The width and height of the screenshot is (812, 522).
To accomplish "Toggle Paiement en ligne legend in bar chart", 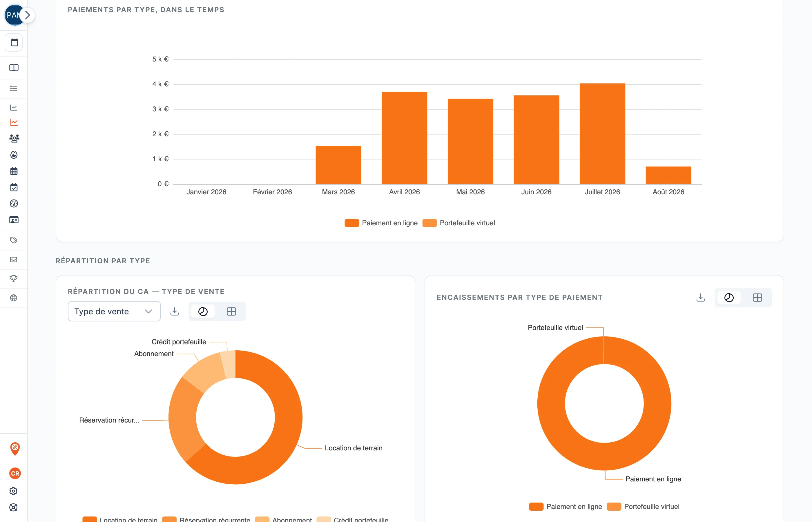I will point(381,223).
